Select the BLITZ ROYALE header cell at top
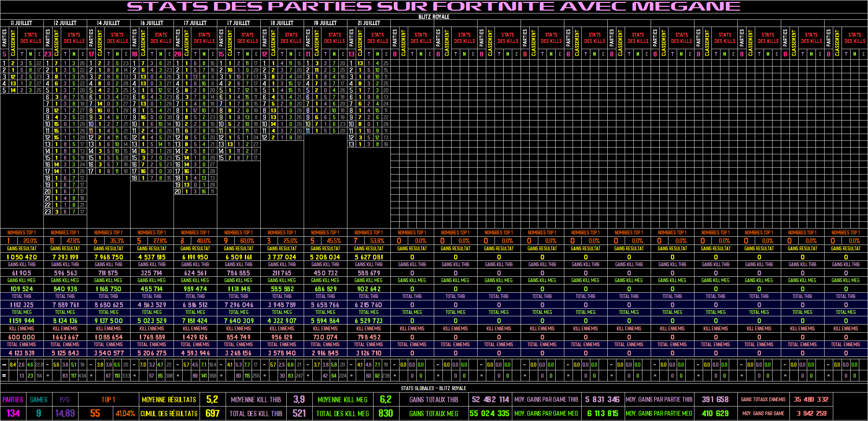This screenshot has width=868, height=421. (434, 17)
